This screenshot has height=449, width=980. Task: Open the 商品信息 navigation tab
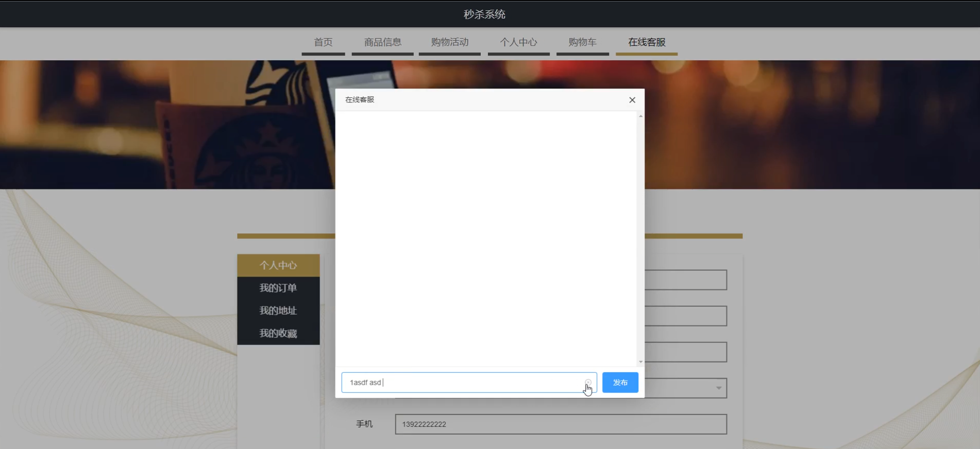click(x=382, y=42)
